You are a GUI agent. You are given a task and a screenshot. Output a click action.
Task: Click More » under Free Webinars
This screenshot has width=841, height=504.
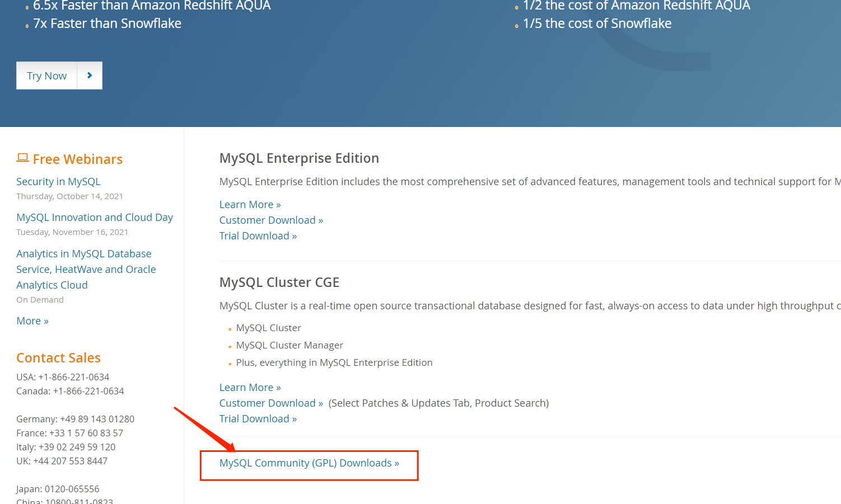point(32,321)
